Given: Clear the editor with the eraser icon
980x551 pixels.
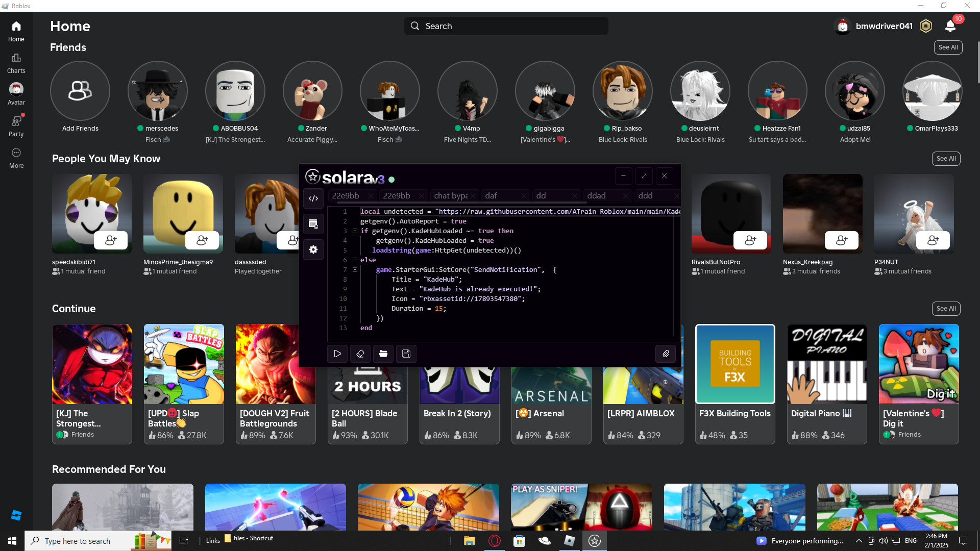Looking at the screenshot, I should coord(360,354).
